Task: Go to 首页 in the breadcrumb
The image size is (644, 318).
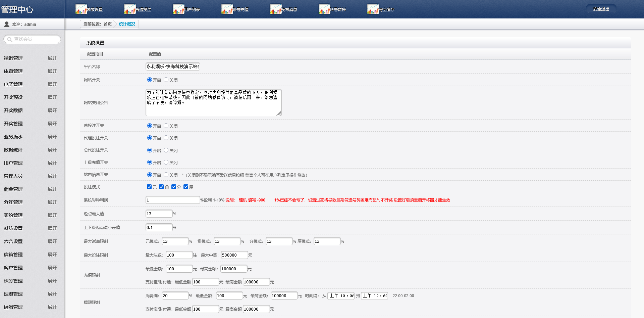Action: pos(107,24)
